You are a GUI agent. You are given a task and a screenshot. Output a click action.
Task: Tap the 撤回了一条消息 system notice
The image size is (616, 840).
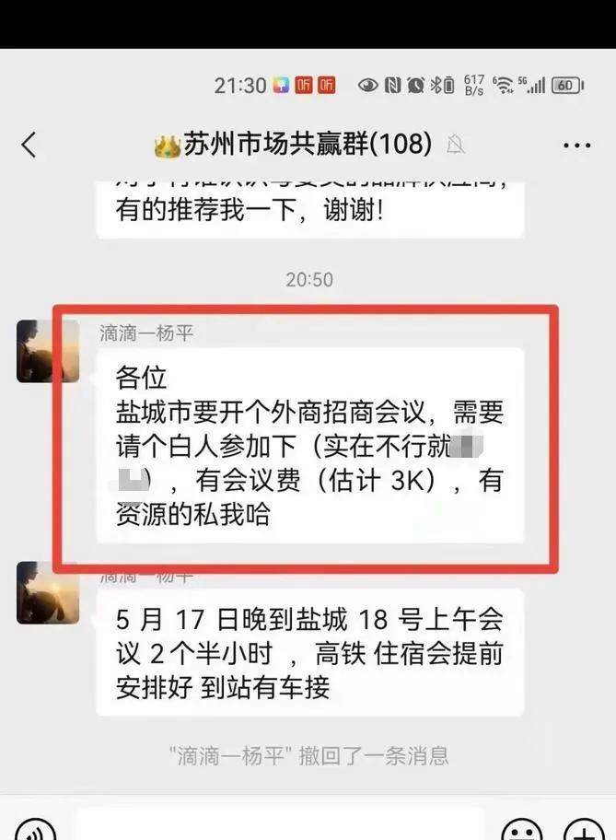coord(309,756)
